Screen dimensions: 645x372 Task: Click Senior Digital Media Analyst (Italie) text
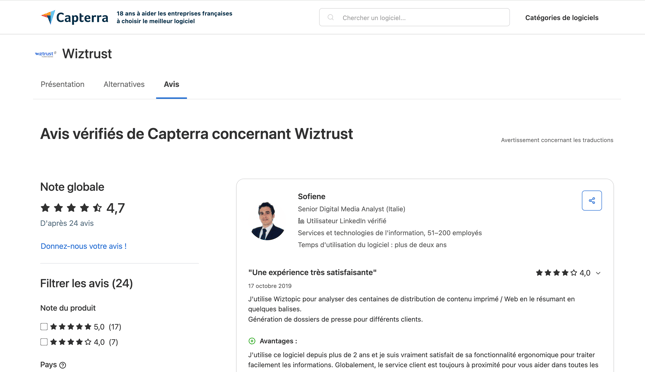(x=351, y=209)
